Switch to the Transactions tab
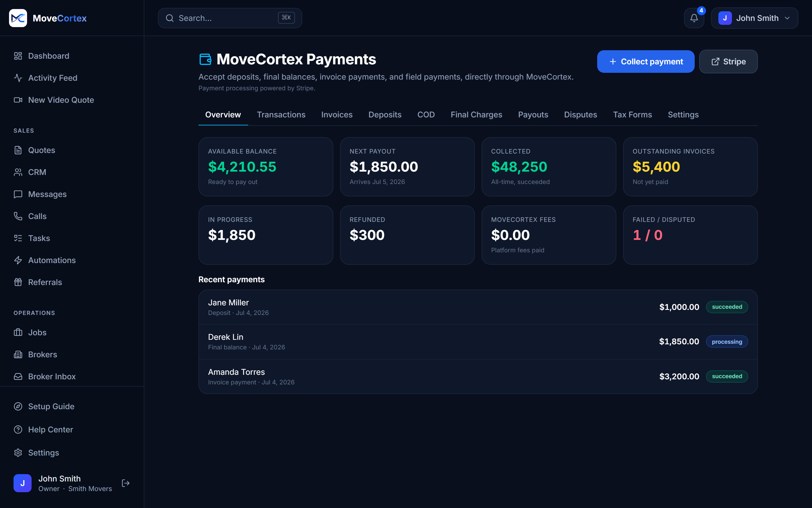 pyautogui.click(x=281, y=115)
